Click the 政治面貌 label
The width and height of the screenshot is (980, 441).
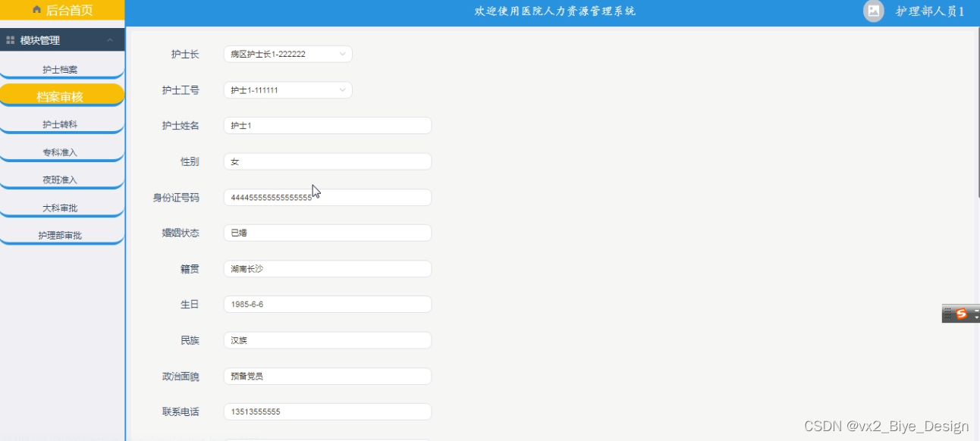coord(181,376)
